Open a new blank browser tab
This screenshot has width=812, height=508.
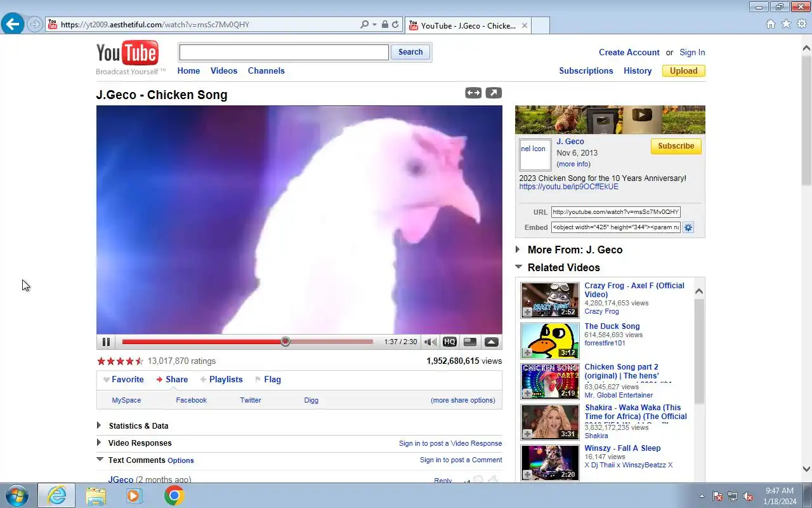click(540, 25)
